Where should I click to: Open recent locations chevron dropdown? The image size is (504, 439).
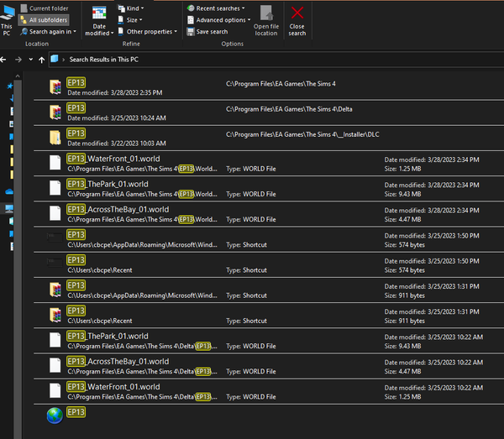pos(31,60)
